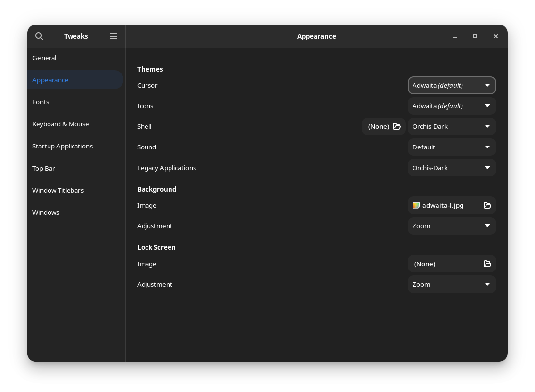Viewport: 535px width, 392px height.
Task: Select Windows in the sidebar
Action: coord(75,212)
